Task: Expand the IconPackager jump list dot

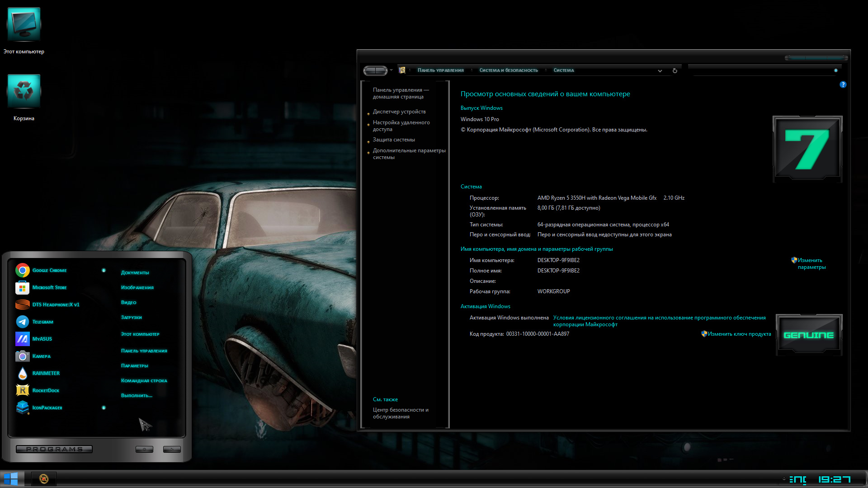Action: (x=104, y=408)
